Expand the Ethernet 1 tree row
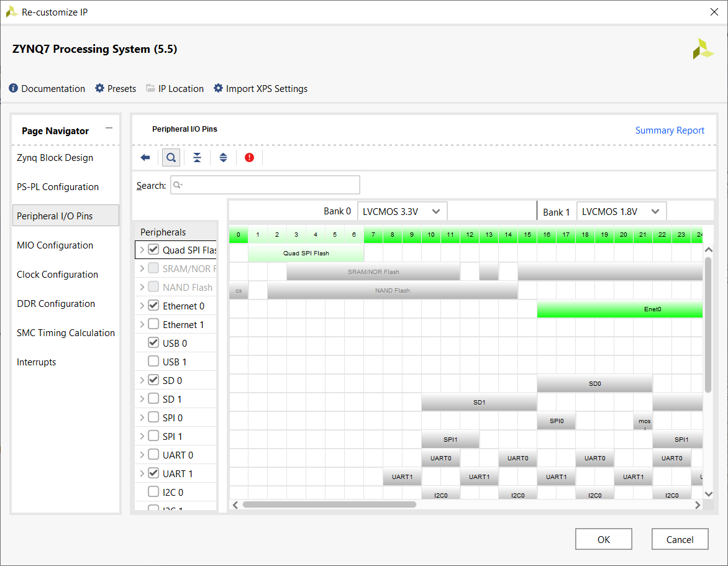The width and height of the screenshot is (728, 566). pos(142,324)
